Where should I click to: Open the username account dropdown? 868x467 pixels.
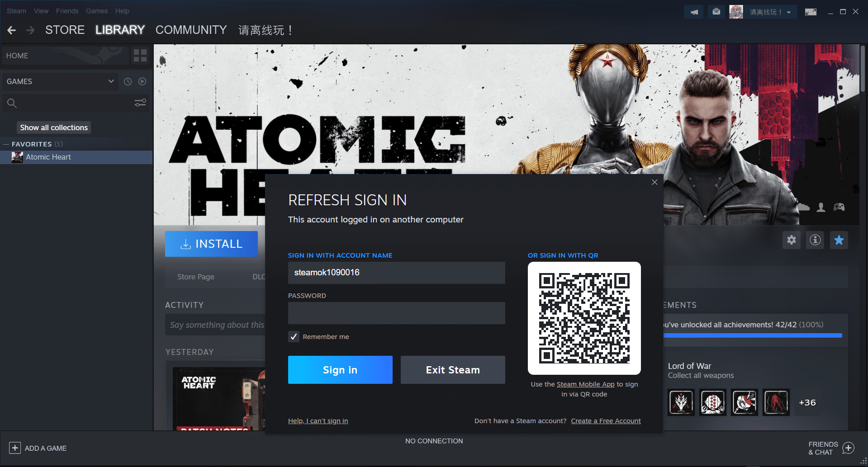click(770, 12)
